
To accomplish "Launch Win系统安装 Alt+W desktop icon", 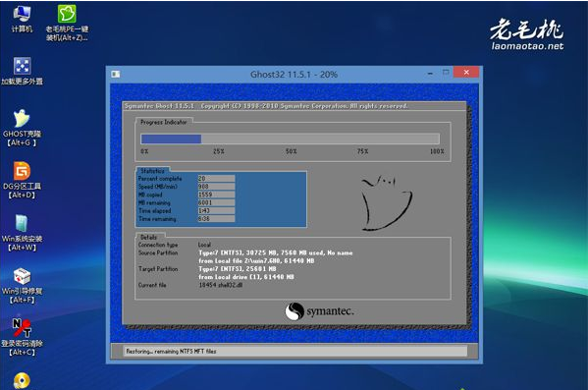I will pos(22,233).
